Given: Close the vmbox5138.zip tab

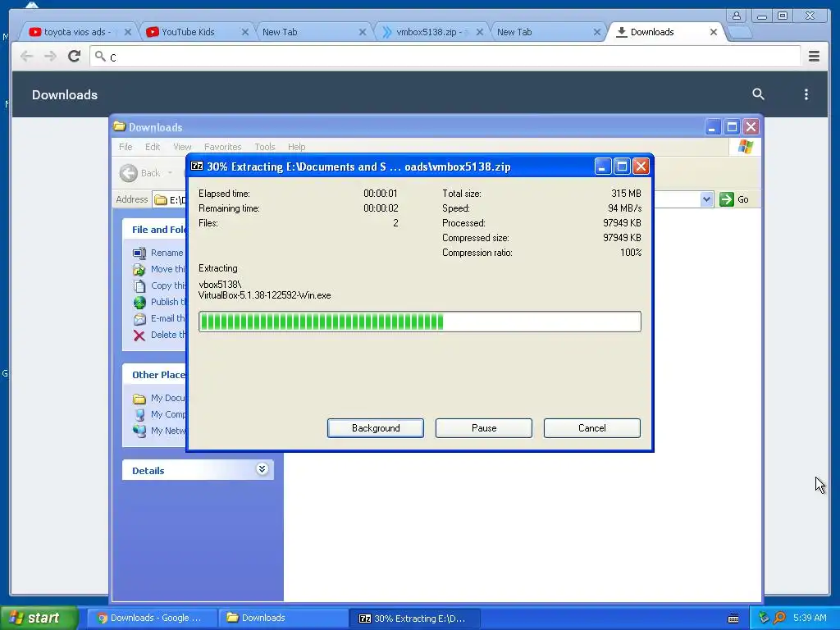Looking at the screenshot, I should pos(479,32).
